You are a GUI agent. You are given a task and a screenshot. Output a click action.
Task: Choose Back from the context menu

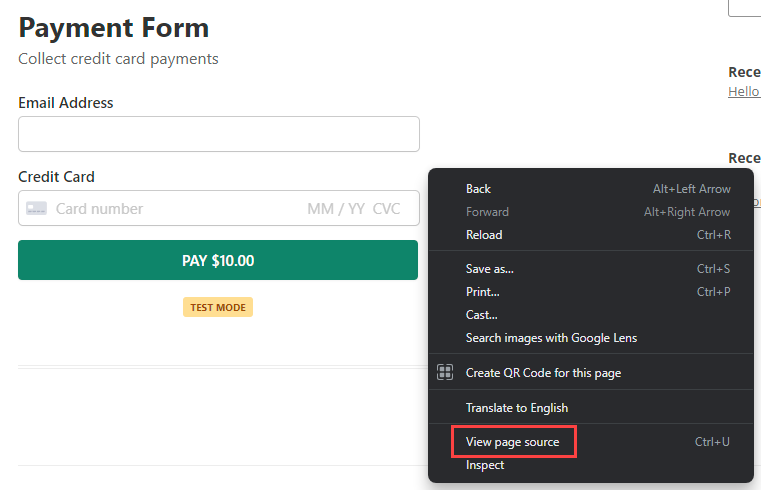click(478, 189)
